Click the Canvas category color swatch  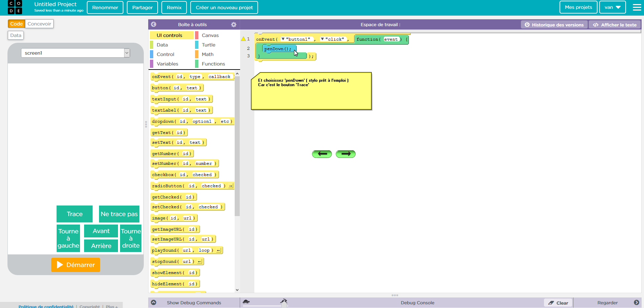[197, 35]
